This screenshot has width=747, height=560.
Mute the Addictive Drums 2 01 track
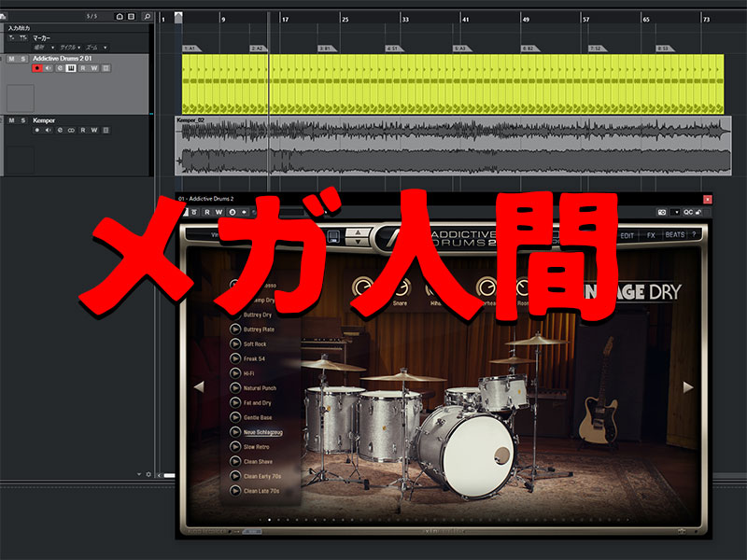[x=11, y=59]
